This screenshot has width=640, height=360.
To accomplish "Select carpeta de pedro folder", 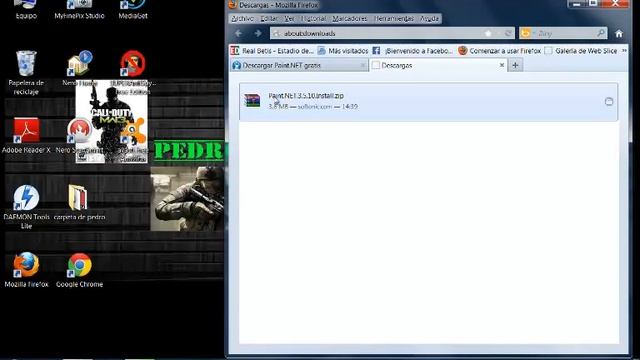I will click(79, 202).
